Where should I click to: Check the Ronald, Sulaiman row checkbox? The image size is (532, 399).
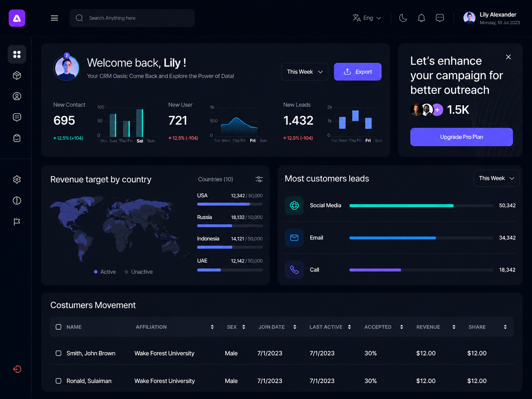58,381
